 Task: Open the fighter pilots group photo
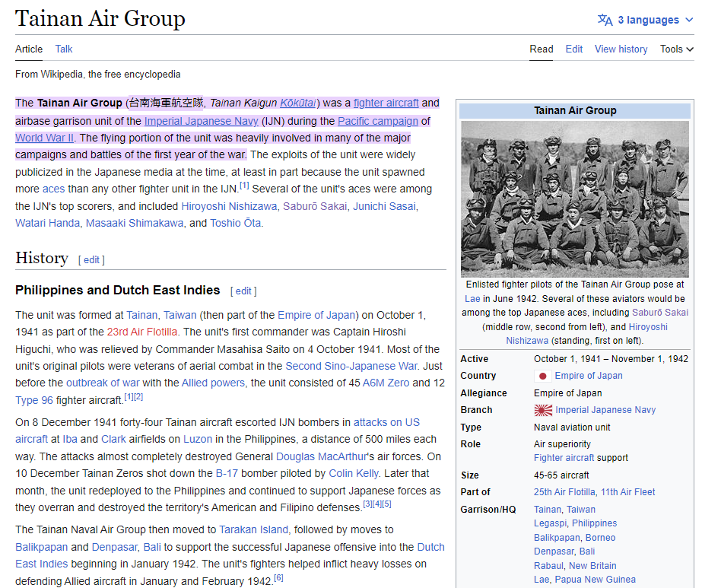(574, 199)
